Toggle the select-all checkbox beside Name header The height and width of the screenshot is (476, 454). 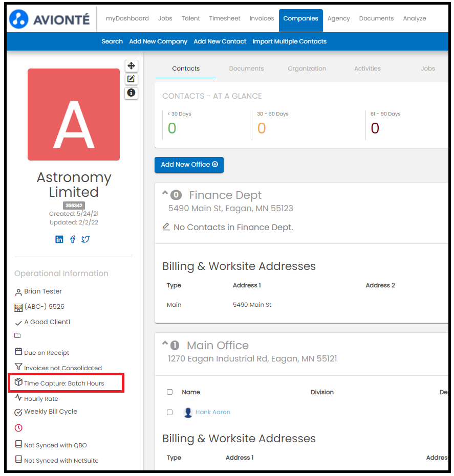[169, 392]
